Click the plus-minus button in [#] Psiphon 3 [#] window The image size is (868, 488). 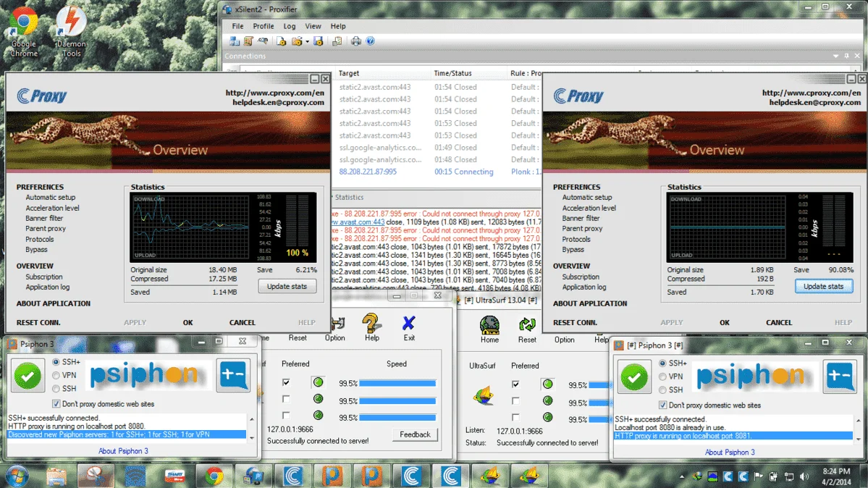tap(840, 376)
